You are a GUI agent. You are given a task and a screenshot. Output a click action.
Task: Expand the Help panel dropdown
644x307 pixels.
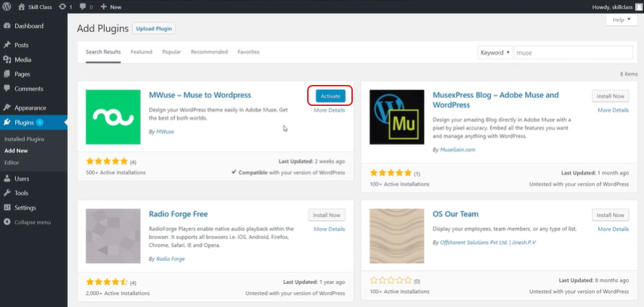[621, 20]
